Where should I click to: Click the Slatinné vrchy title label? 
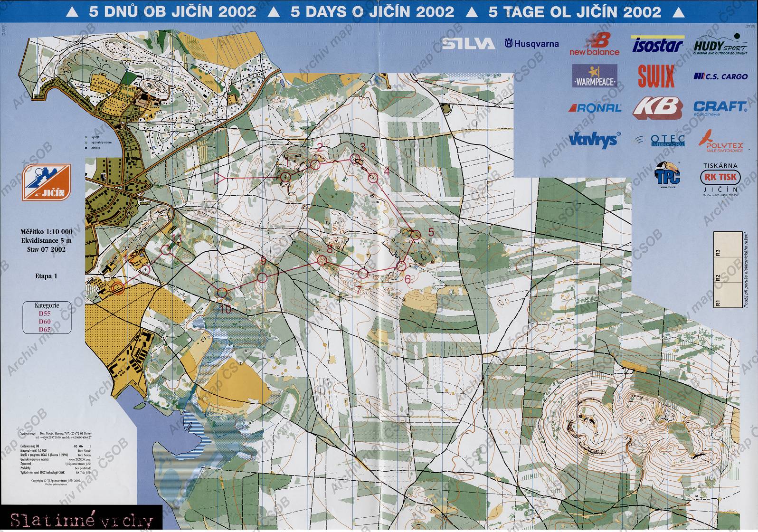tap(81, 521)
